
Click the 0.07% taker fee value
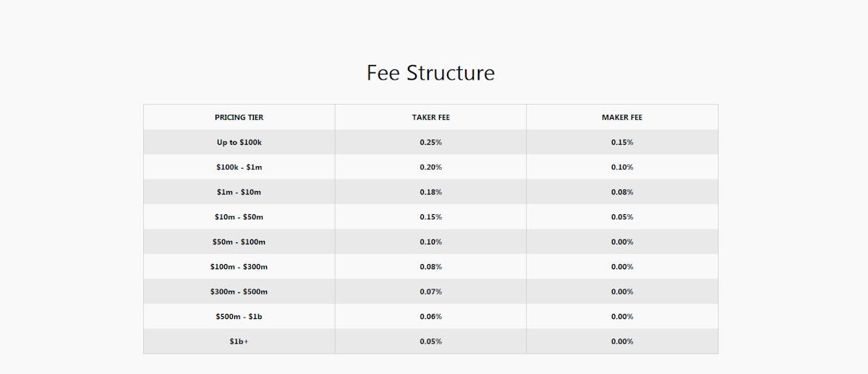click(431, 292)
